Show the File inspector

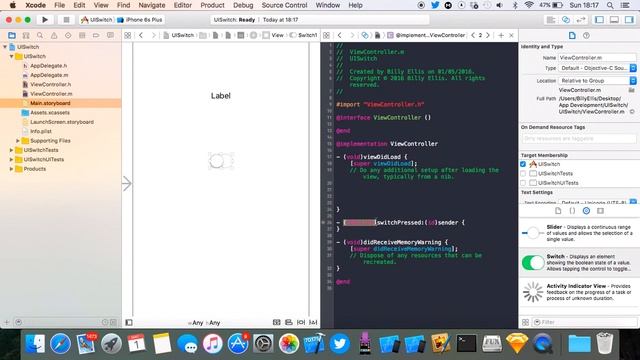[572, 36]
